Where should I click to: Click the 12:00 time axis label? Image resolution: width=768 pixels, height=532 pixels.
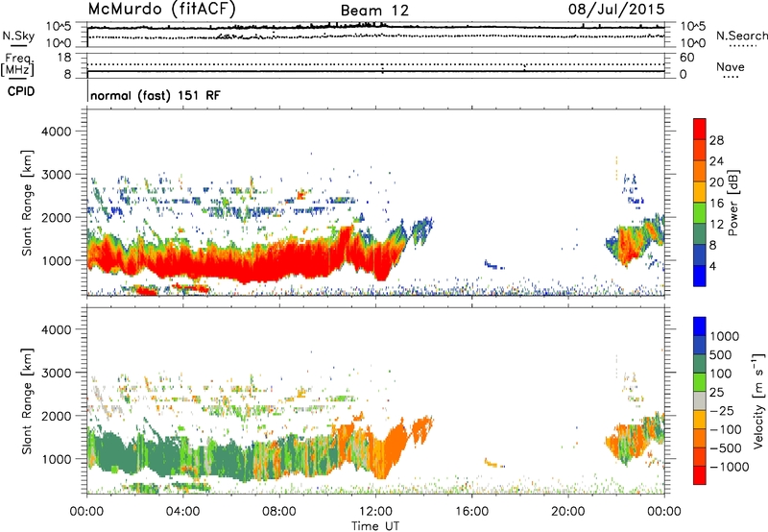[x=375, y=512]
